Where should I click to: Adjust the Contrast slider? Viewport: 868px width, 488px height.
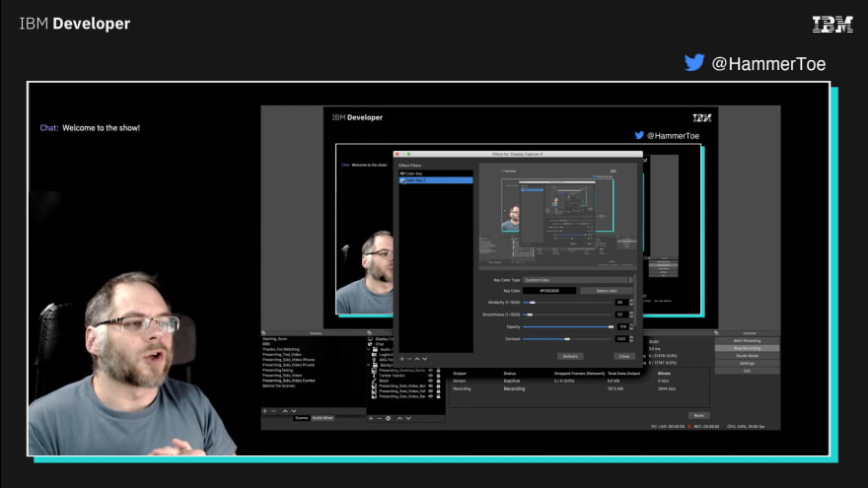(x=568, y=339)
